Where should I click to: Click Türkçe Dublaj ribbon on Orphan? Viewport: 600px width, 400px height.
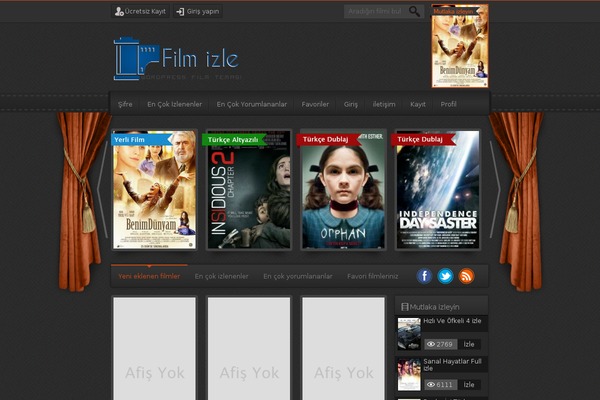328,139
